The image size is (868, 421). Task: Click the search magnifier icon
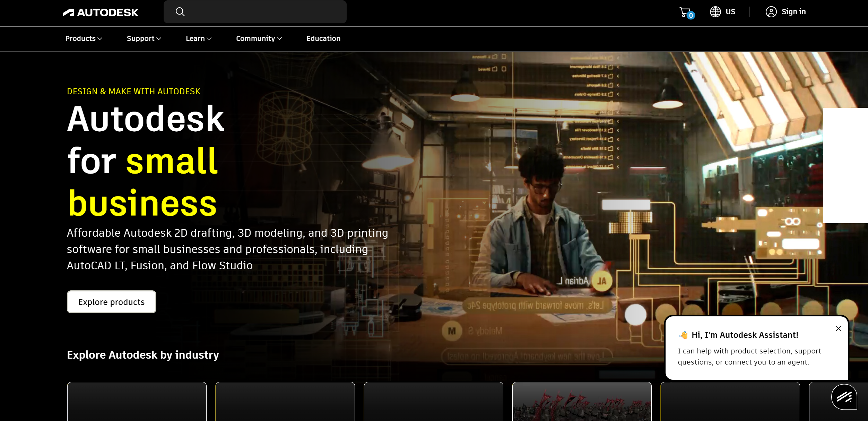point(180,12)
